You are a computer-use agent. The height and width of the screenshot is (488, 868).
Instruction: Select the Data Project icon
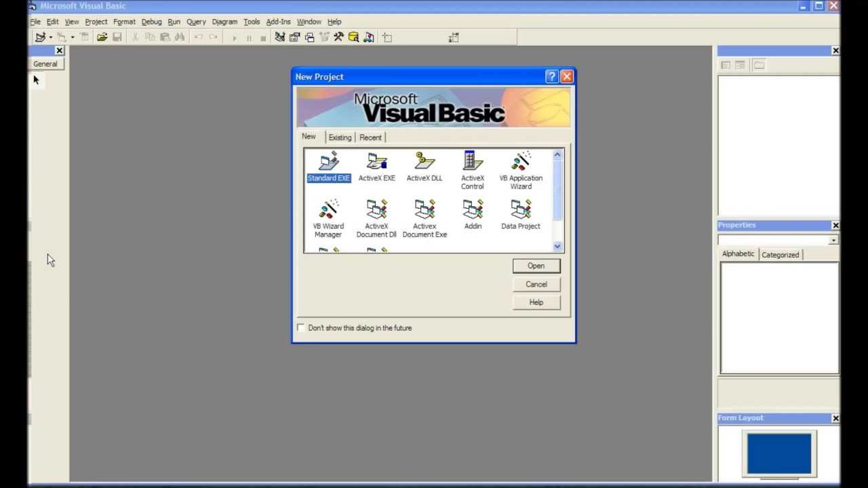[x=521, y=215]
